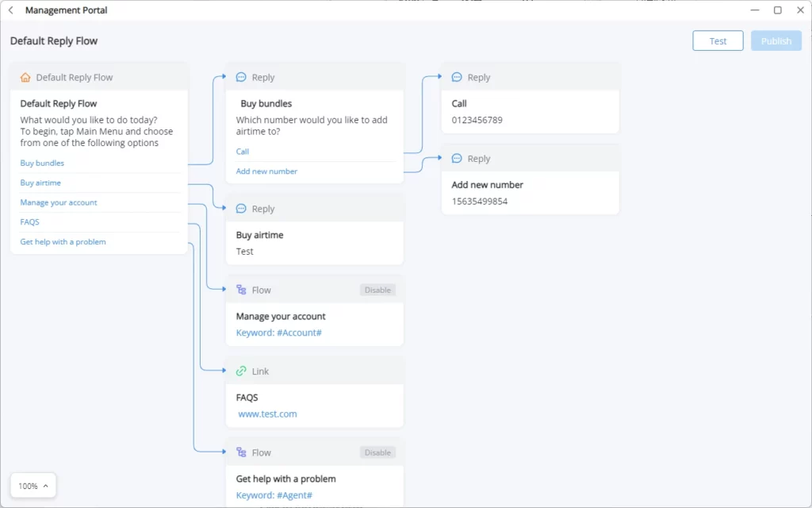Click the Add new number option in Buy bundles
This screenshot has height=508, width=812.
click(266, 171)
